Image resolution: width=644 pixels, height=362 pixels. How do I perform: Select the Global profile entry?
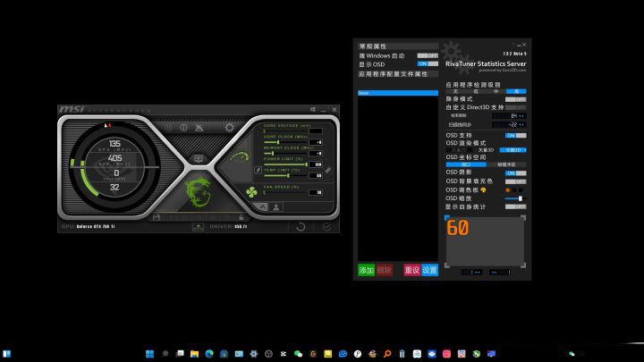[x=397, y=92]
